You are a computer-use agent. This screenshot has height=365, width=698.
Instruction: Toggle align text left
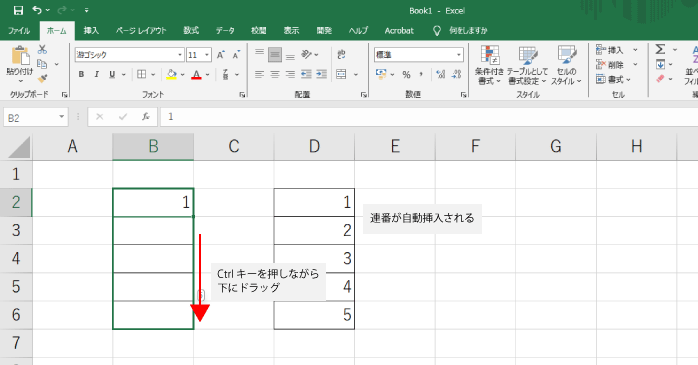click(x=260, y=74)
